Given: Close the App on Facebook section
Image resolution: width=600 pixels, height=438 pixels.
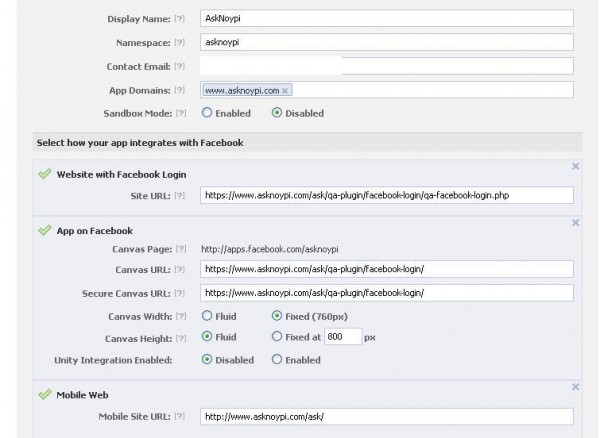Looking at the screenshot, I should 575,222.
